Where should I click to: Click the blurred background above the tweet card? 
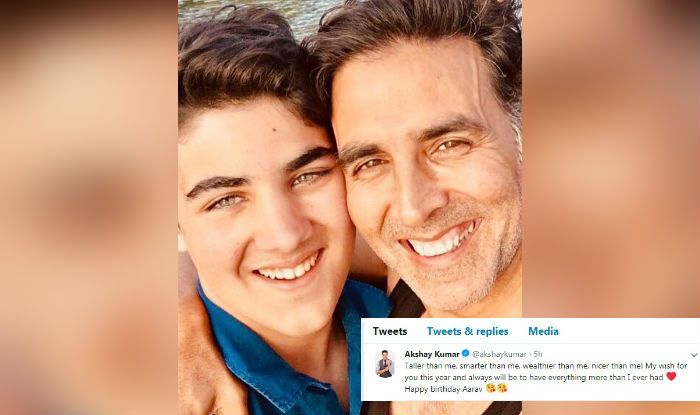(611, 158)
